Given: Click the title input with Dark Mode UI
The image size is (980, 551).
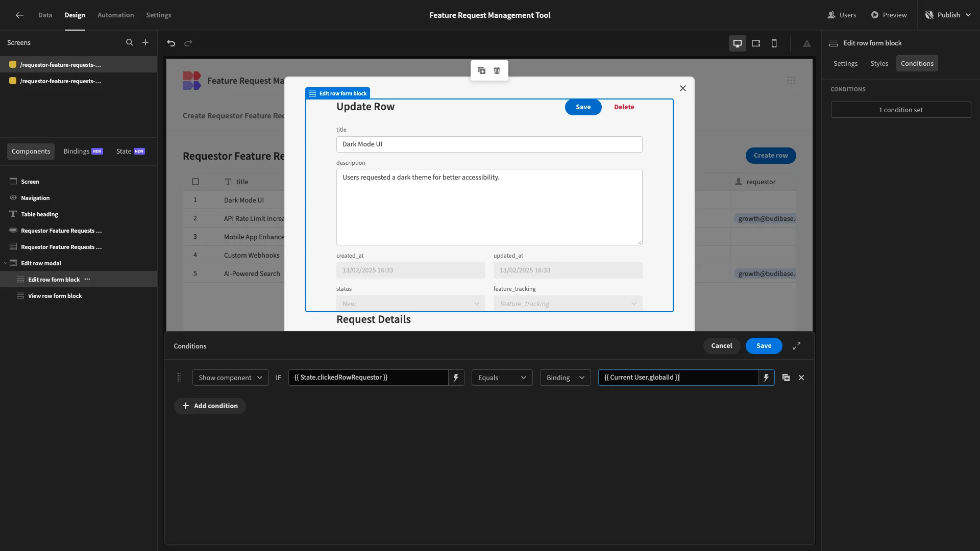Looking at the screenshot, I should click(x=489, y=144).
